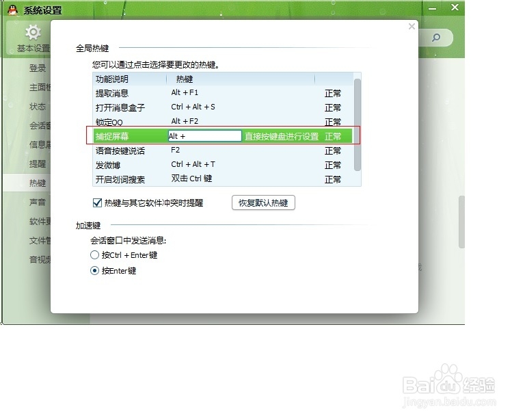The image size is (525, 420).
Task: Select 状态 in the sidebar
Action: 37,107
